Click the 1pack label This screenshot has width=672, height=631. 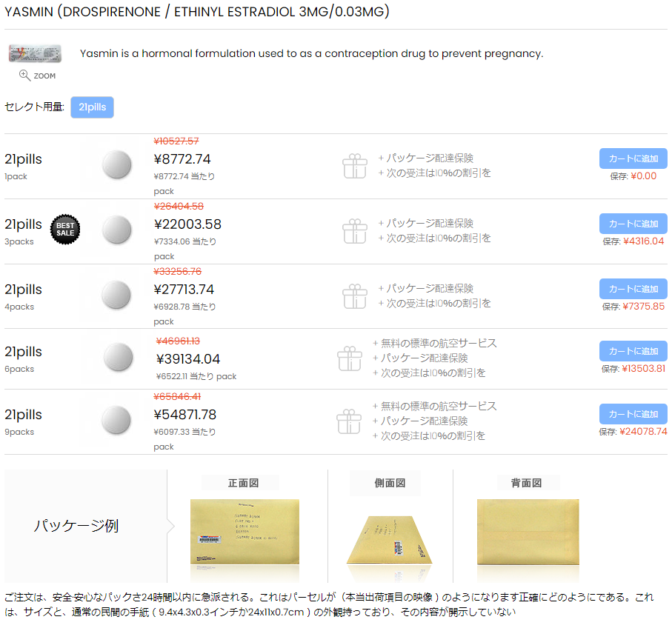16,176
